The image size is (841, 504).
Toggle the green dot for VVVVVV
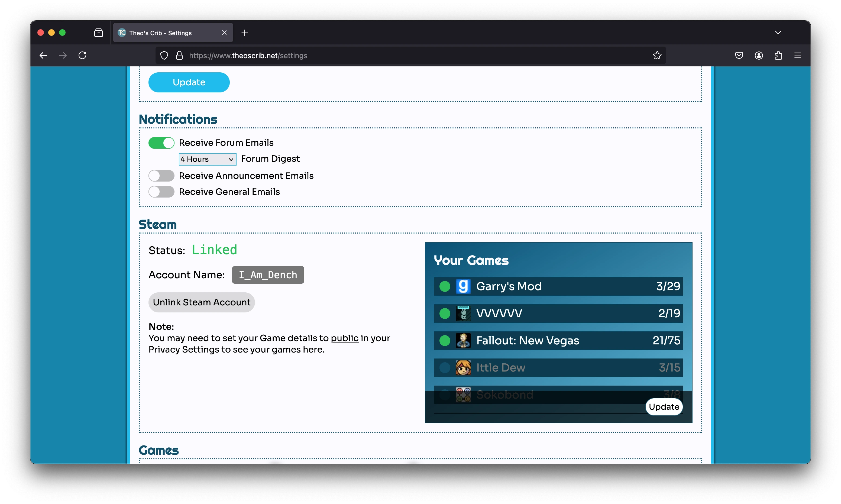444,313
